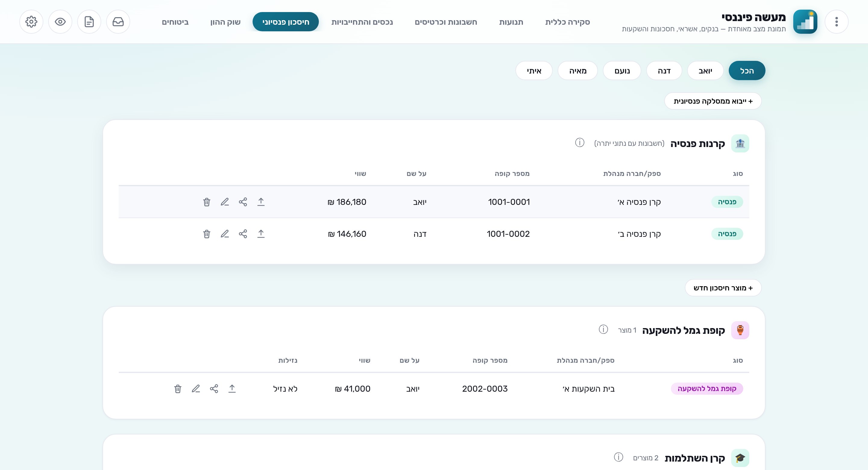Show info for קרן השתלמות section
The image size is (868, 470).
tap(618, 457)
